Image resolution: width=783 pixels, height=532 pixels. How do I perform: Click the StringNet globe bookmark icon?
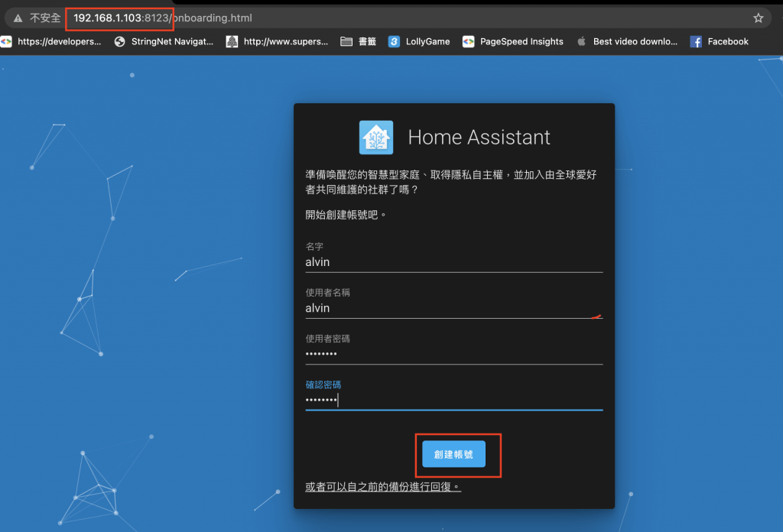click(x=119, y=41)
